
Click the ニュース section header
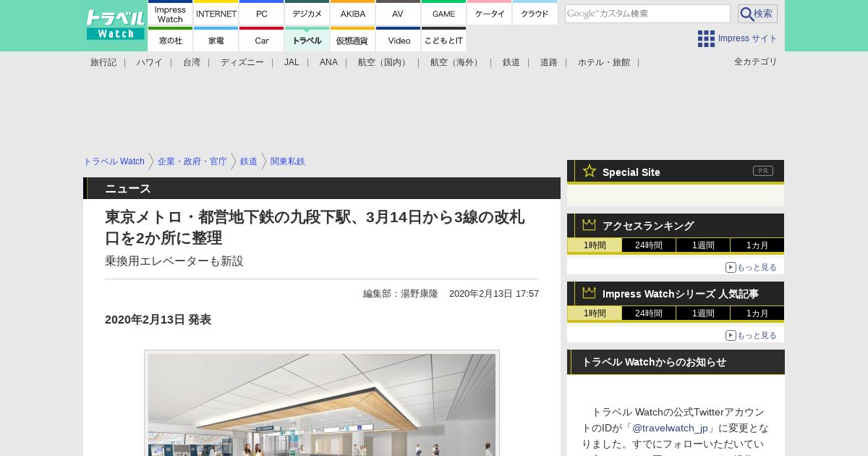[x=322, y=188]
